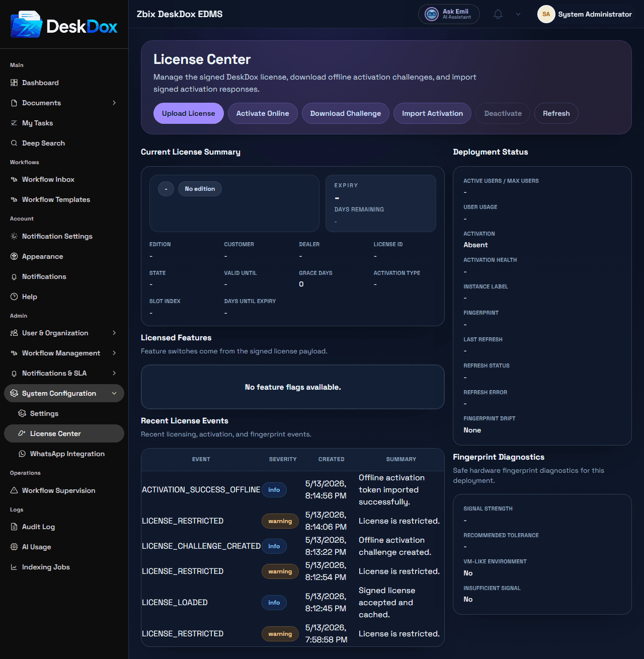Click the Indexing Jobs chart icon
This screenshot has height=659, width=644.
[14, 567]
